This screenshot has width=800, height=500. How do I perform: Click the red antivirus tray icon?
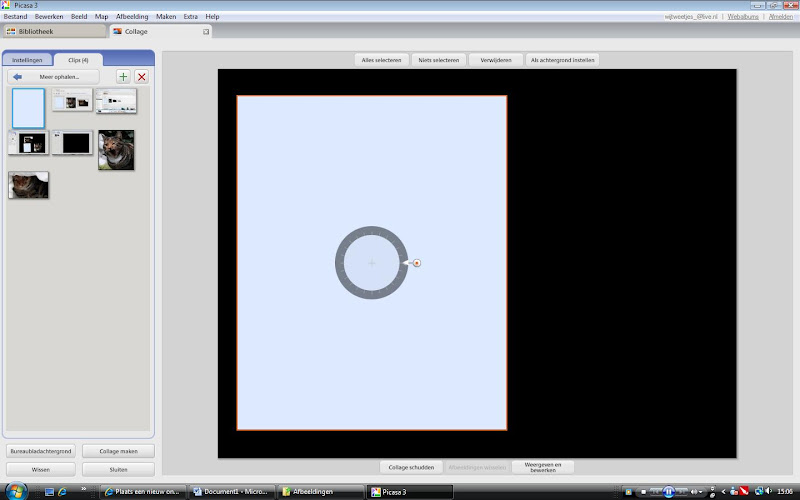pos(744,491)
